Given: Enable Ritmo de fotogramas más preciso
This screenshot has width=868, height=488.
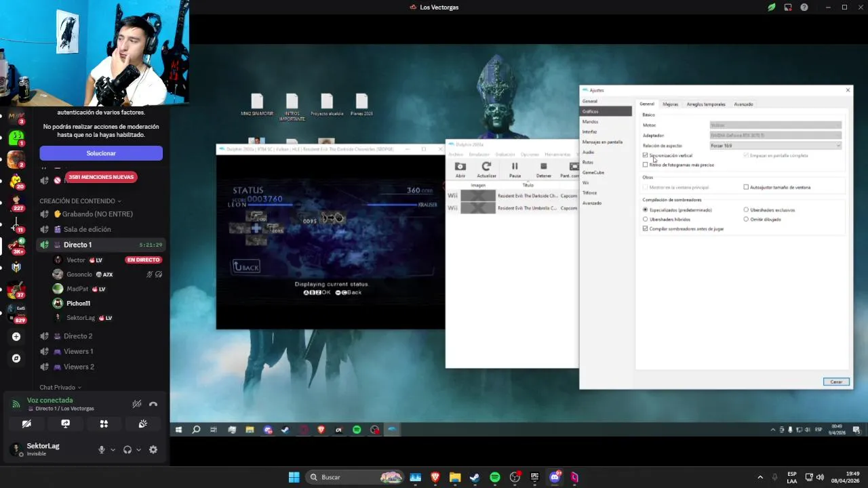Looking at the screenshot, I should tap(645, 165).
